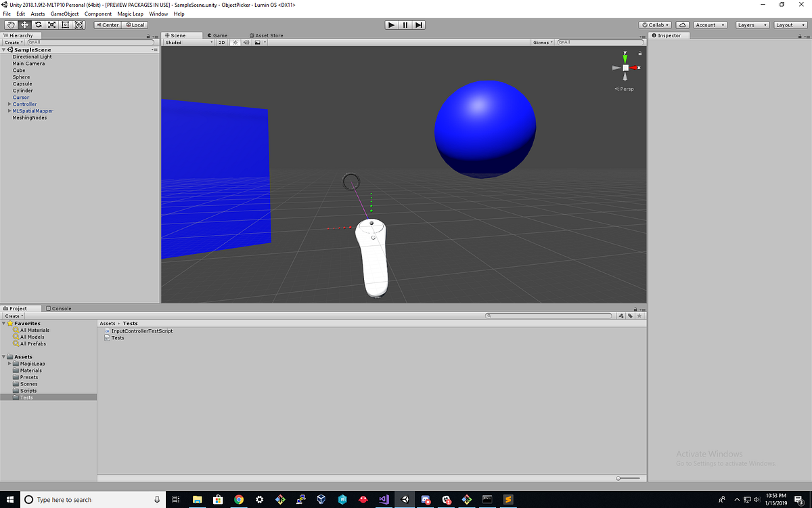This screenshot has width=812, height=508.
Task: Select the Scale tool
Action: (51, 24)
